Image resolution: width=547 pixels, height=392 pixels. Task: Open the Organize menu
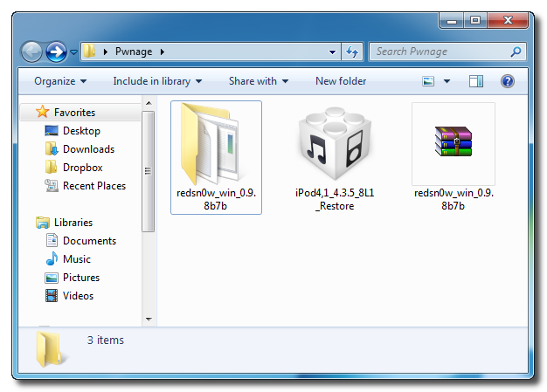click(60, 81)
